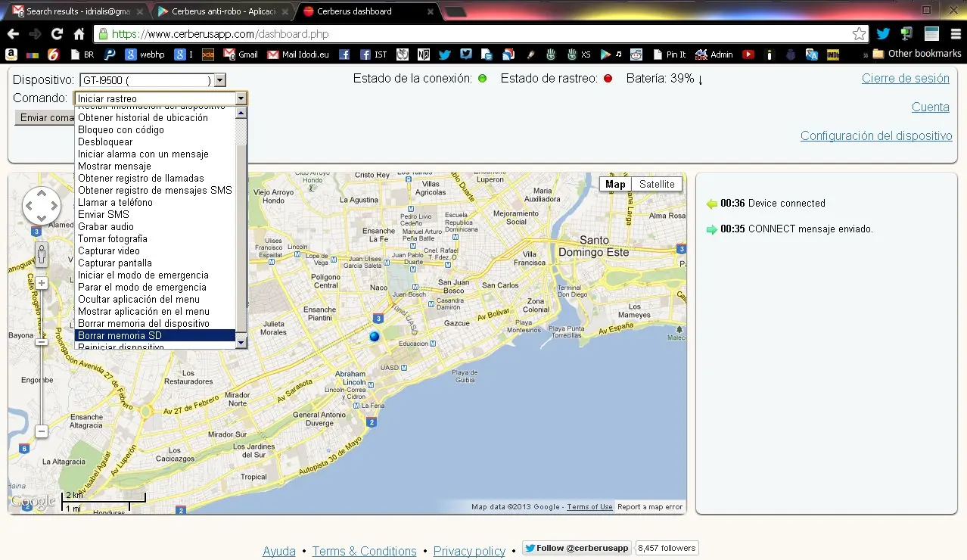Open the PayPal bookmark icon

110,54
